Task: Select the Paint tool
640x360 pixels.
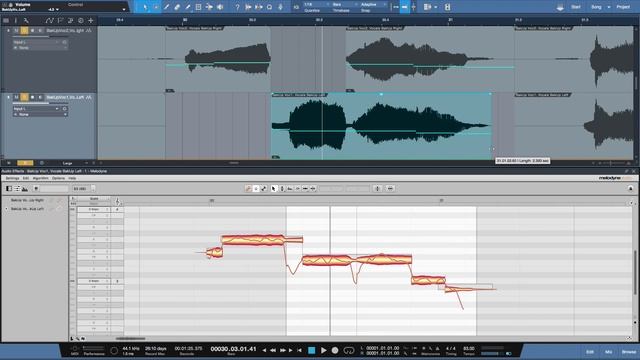Action: [188, 7]
